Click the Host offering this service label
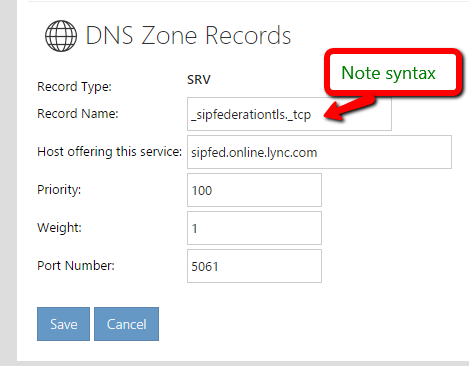The height and width of the screenshot is (366, 469). tap(109, 152)
